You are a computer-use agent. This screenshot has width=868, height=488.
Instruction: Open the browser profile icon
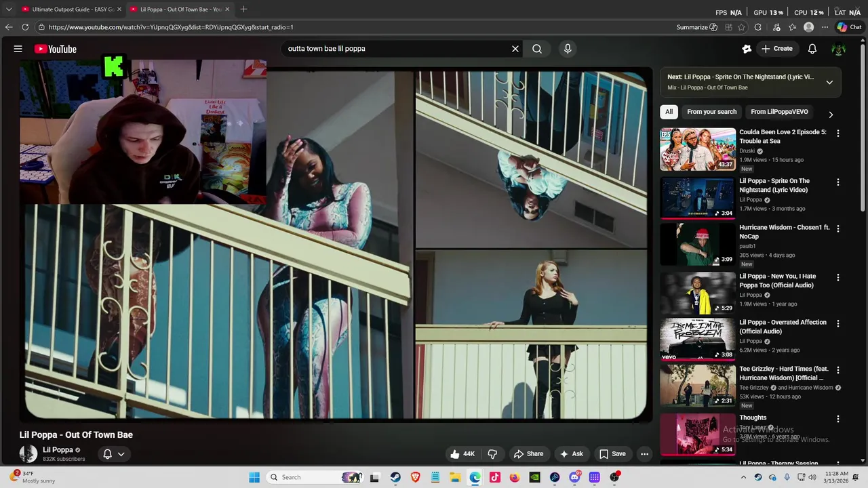coord(808,27)
